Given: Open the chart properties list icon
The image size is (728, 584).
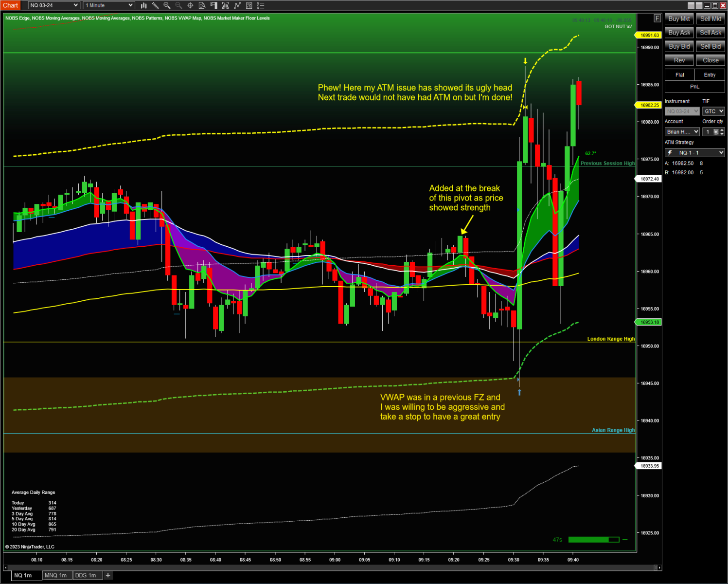Looking at the screenshot, I should click(x=261, y=5).
